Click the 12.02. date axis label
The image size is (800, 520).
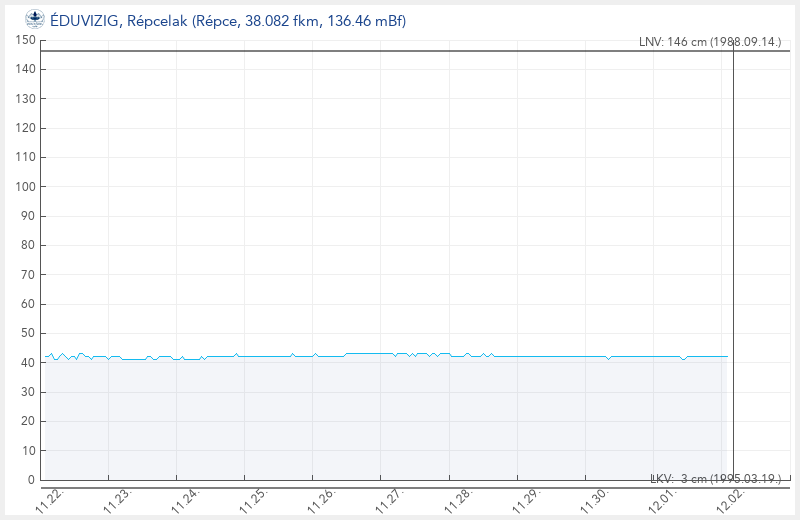tap(729, 498)
